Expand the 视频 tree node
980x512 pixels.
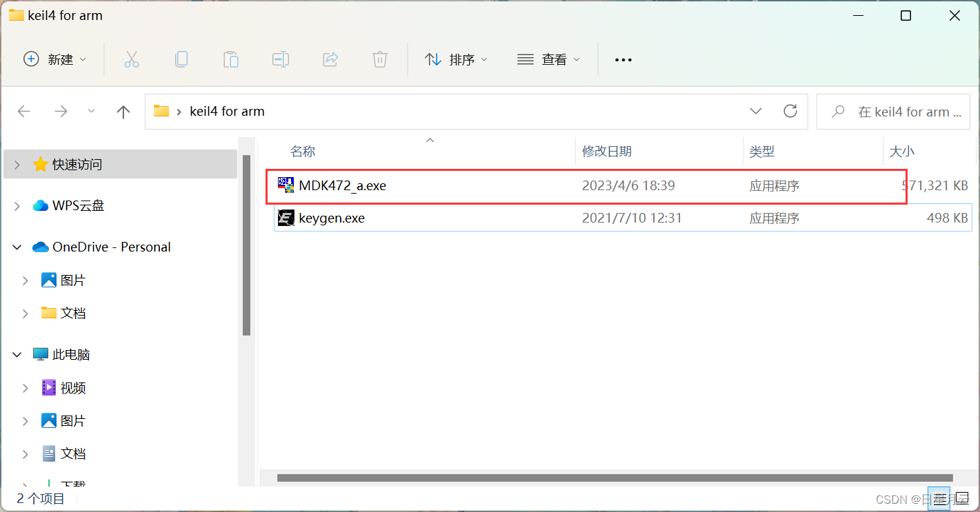click(x=26, y=388)
